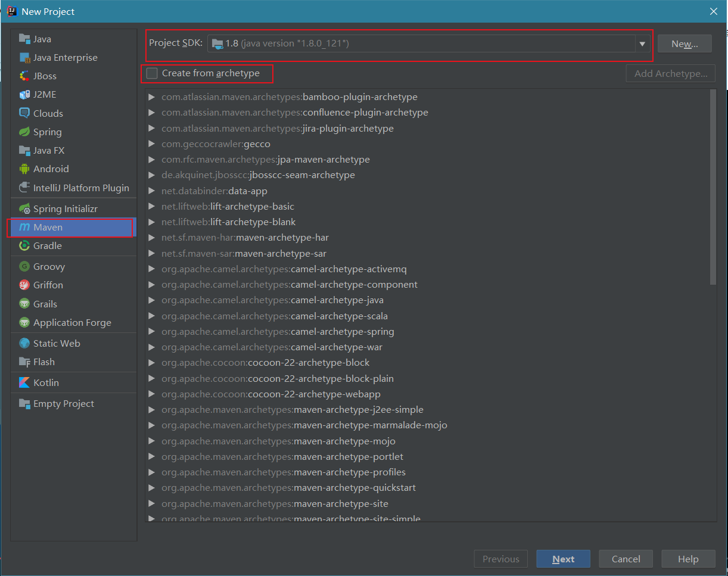The image size is (728, 576).
Task: Click the Add Archetype... button
Action: pos(671,74)
